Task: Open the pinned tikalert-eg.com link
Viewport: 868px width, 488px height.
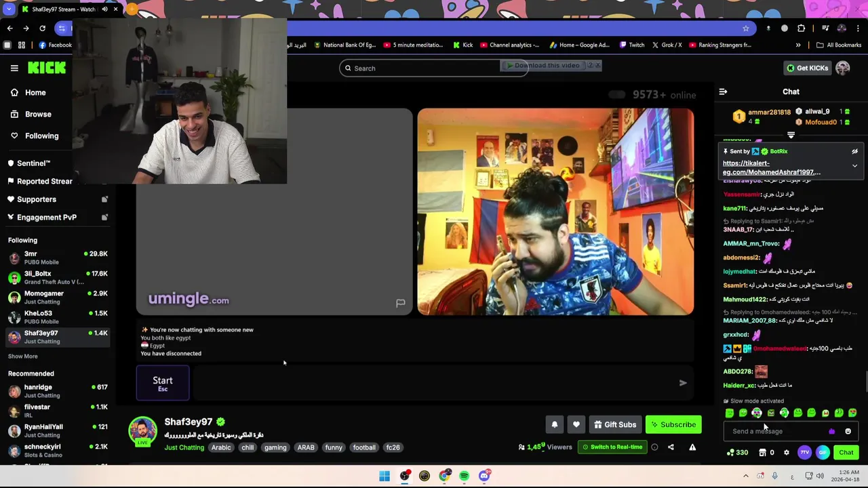Action: coord(771,168)
